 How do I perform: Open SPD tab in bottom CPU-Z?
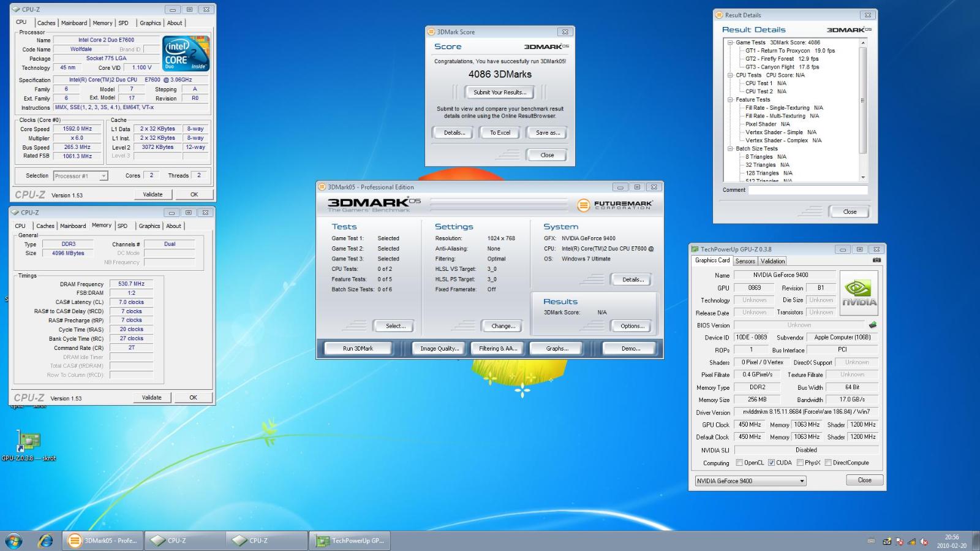[123, 226]
